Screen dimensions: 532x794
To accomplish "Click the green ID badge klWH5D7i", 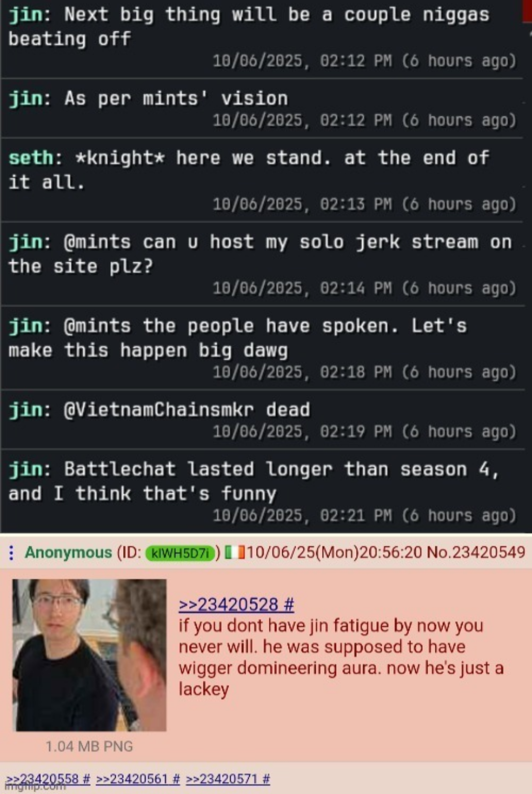I will tap(180, 553).
